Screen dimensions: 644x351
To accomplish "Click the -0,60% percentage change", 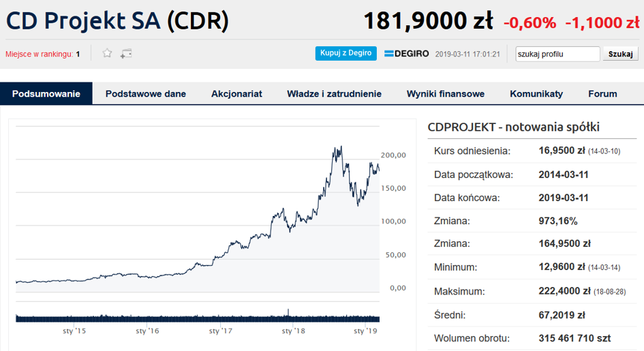I will (530, 22).
